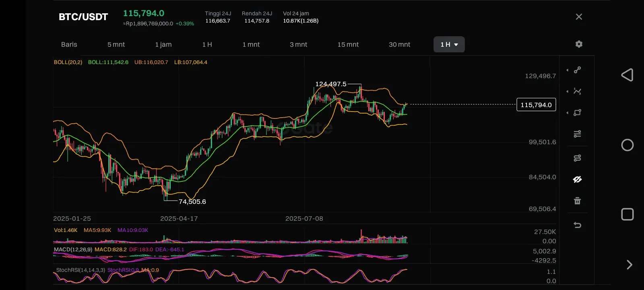Click the Tinggi 24J high value 116,663.7
Viewport: 644px width, 290px height.
coord(218,21)
